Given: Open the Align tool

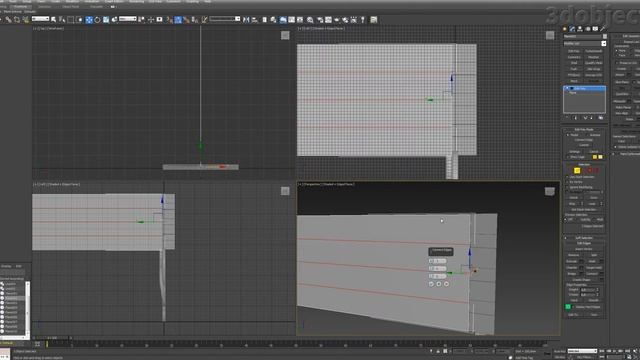Looking at the screenshot, I should pyautogui.click(x=255, y=20).
